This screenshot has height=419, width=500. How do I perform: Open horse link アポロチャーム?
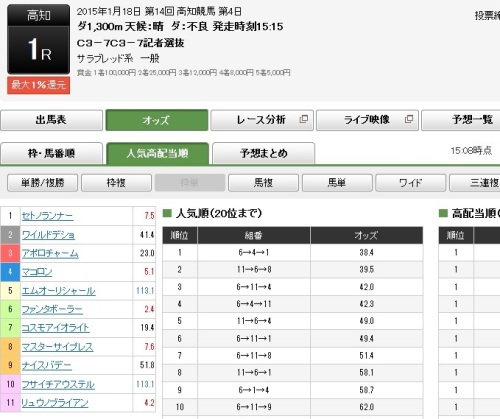pyautogui.click(x=50, y=253)
